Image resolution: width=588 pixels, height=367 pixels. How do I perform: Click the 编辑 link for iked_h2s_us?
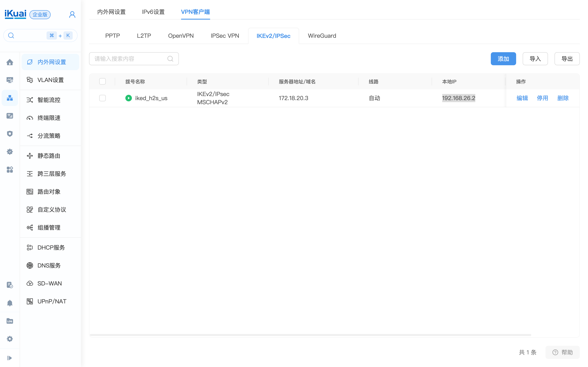point(522,98)
